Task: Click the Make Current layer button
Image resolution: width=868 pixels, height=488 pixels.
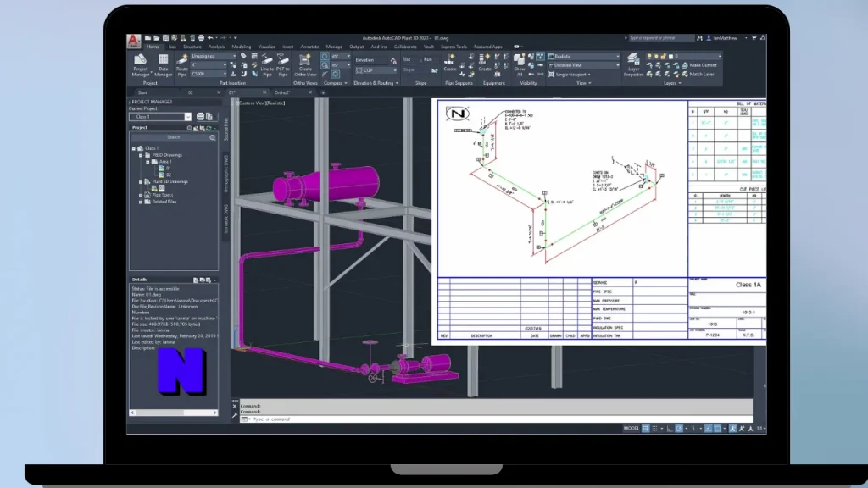Action: coord(699,65)
